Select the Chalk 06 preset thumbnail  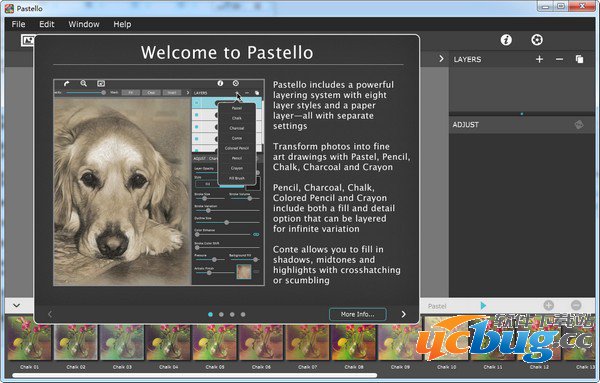pos(261,342)
